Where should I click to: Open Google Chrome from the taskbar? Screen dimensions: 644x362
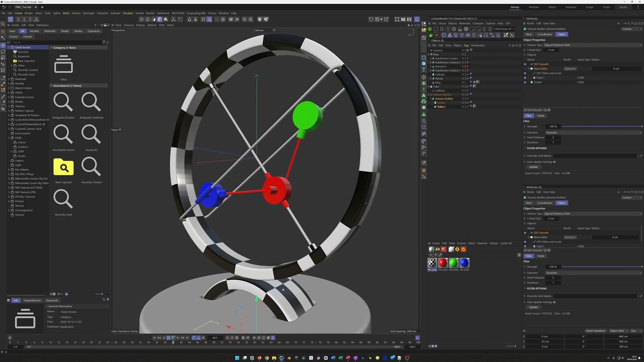267,358
